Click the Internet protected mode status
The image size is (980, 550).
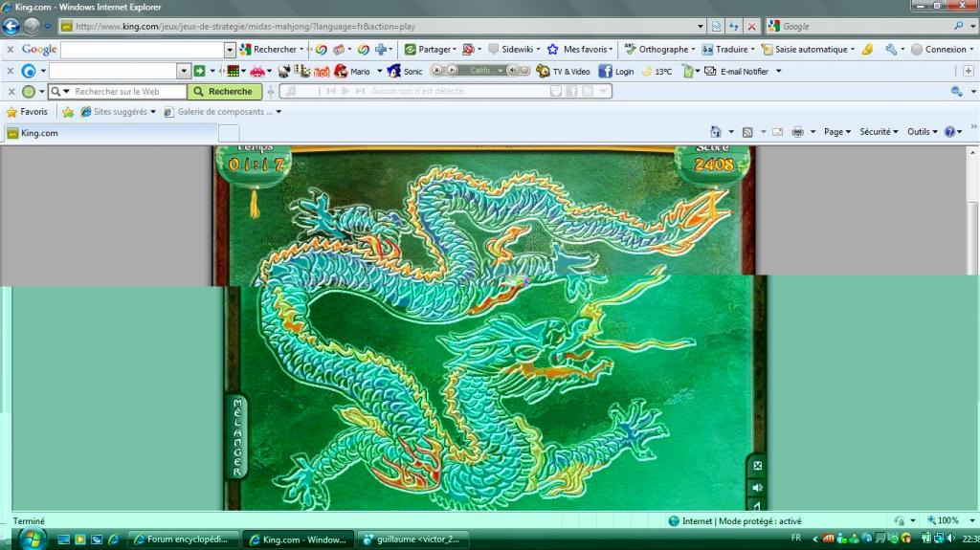[734, 521]
